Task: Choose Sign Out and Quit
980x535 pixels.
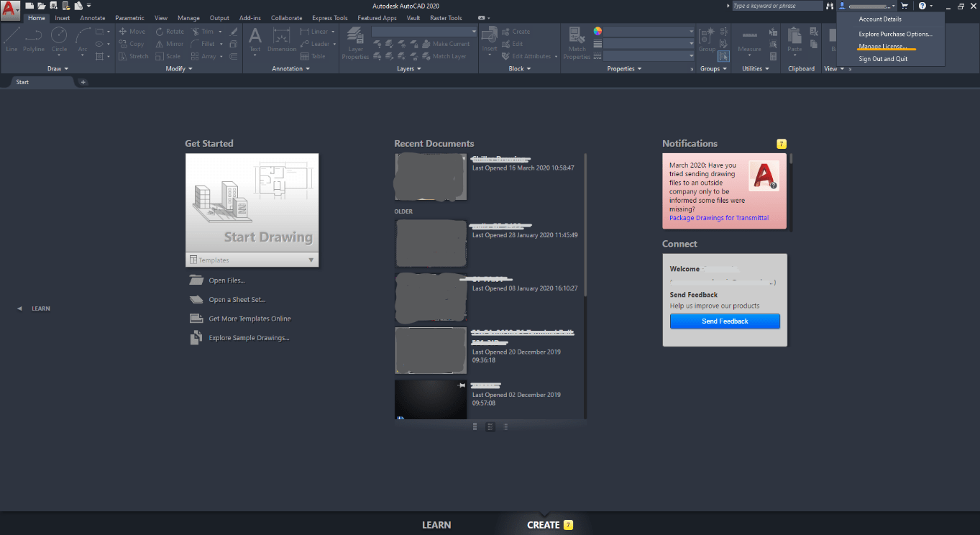Action: tap(883, 59)
